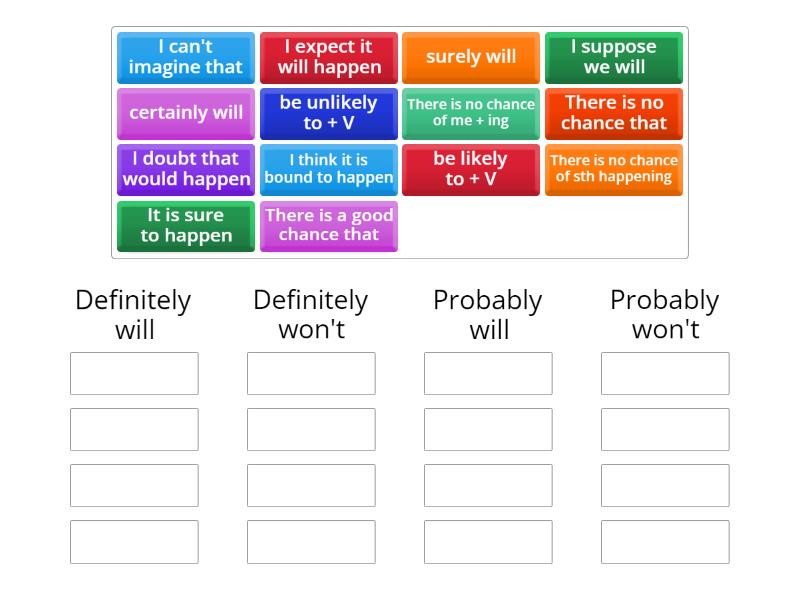The width and height of the screenshot is (800, 600).
Task: Pick the "I suppose we will" tile
Action: (x=614, y=57)
